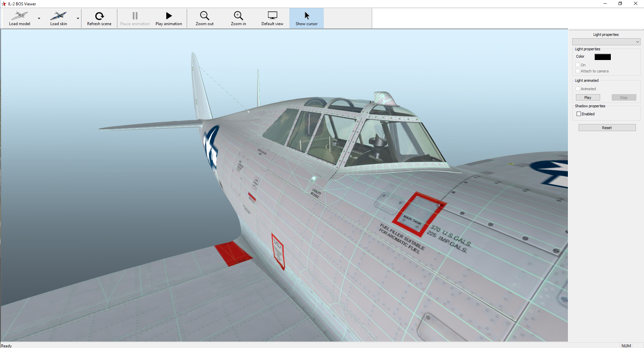The image size is (644, 348).
Task: Refresh the scene
Action: click(99, 18)
